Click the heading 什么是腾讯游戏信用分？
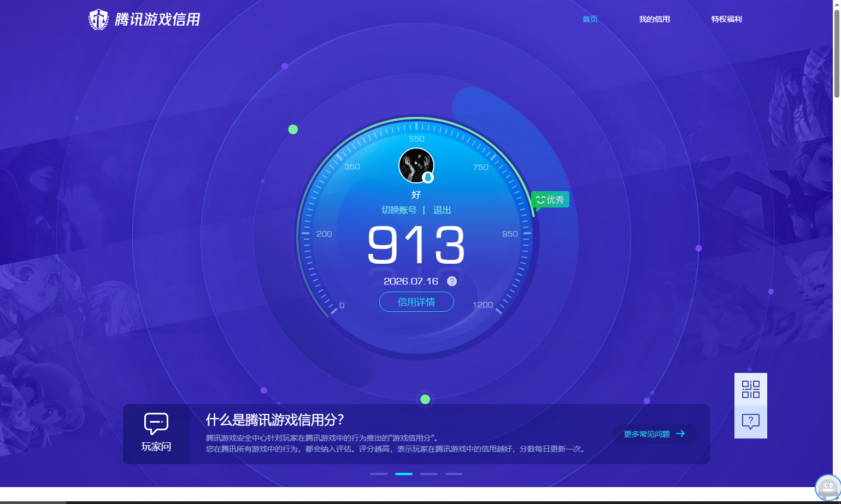 (x=275, y=420)
